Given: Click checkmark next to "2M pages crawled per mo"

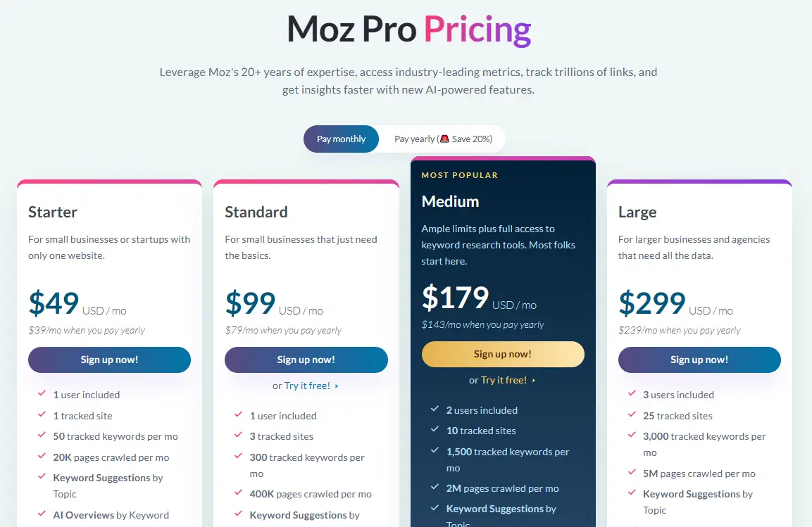Looking at the screenshot, I should pyautogui.click(x=435, y=488).
